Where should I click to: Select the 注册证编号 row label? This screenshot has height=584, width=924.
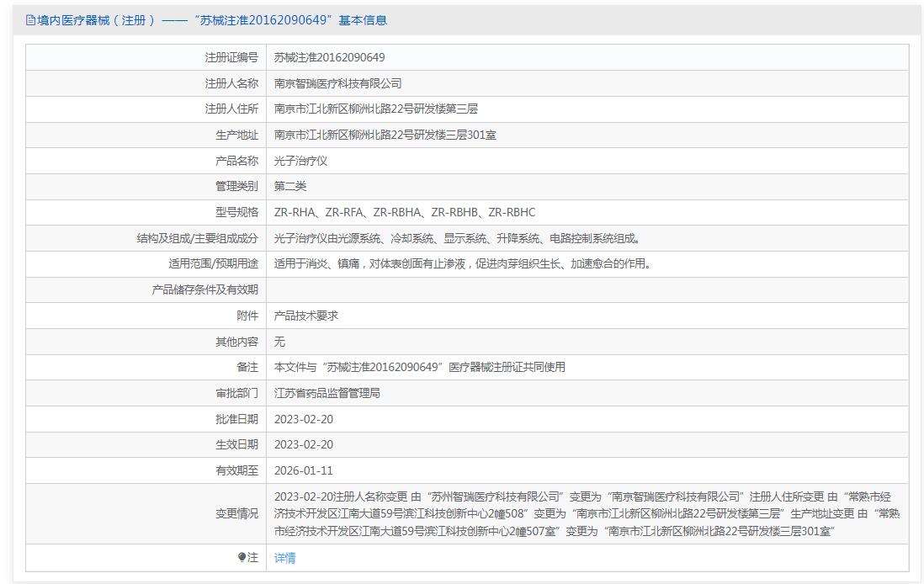pos(231,58)
